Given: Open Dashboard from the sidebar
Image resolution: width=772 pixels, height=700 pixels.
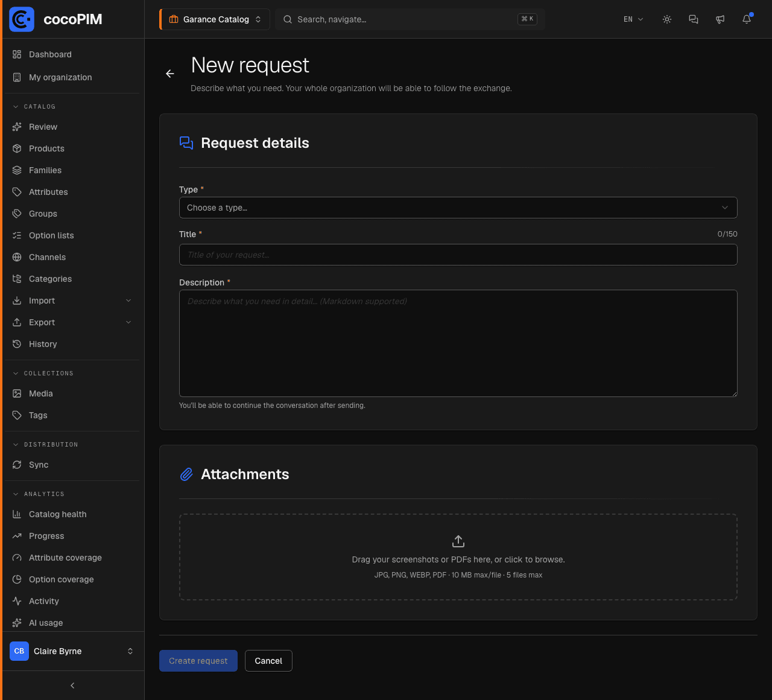Looking at the screenshot, I should click(x=72, y=54).
